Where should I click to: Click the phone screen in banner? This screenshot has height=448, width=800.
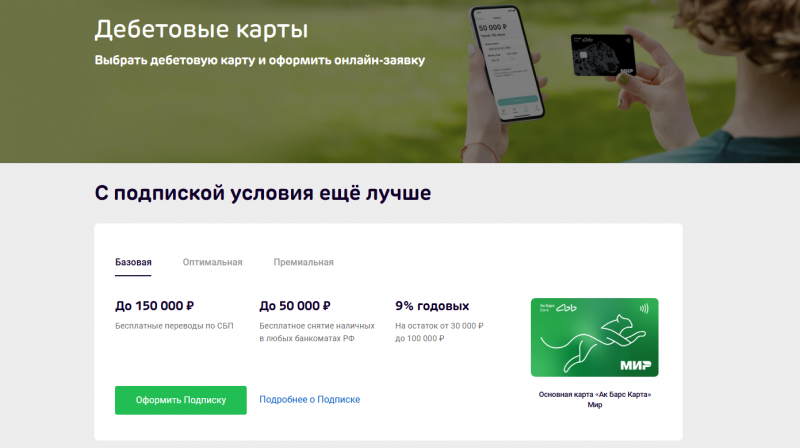[506, 62]
